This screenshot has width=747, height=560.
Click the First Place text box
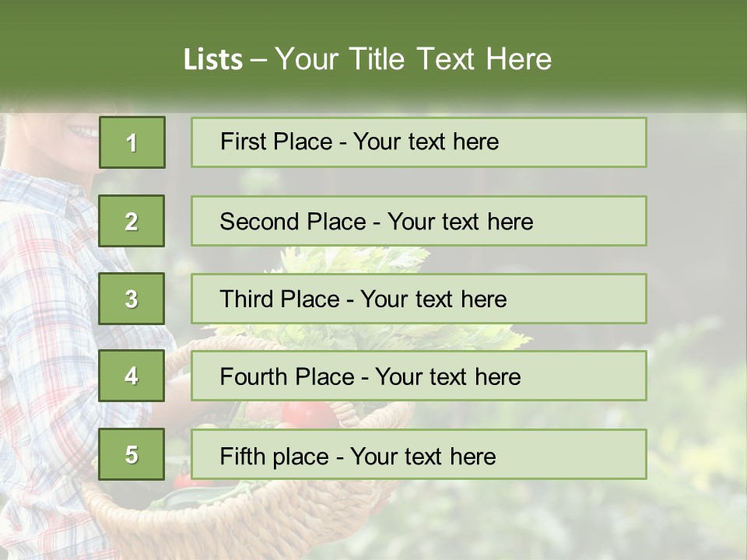[419, 142]
